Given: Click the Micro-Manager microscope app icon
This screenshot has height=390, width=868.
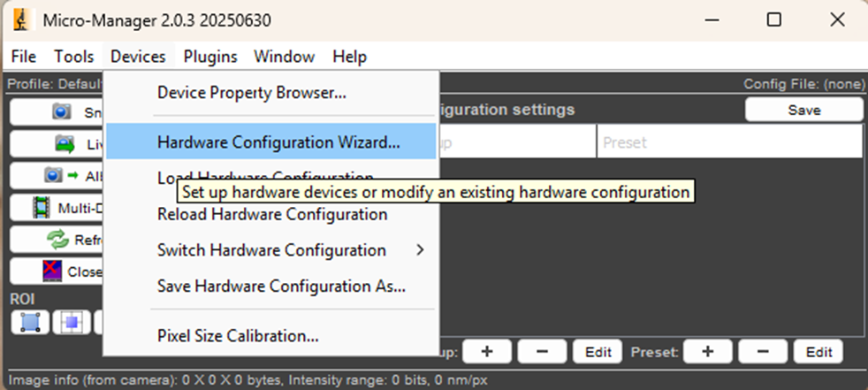Looking at the screenshot, I should coord(21,20).
